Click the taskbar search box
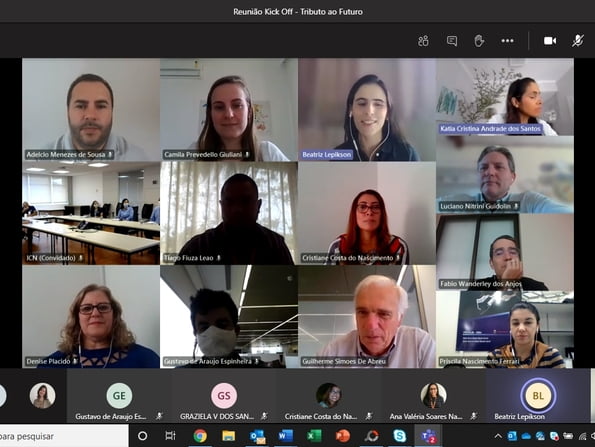595x447 pixels. (x=64, y=436)
